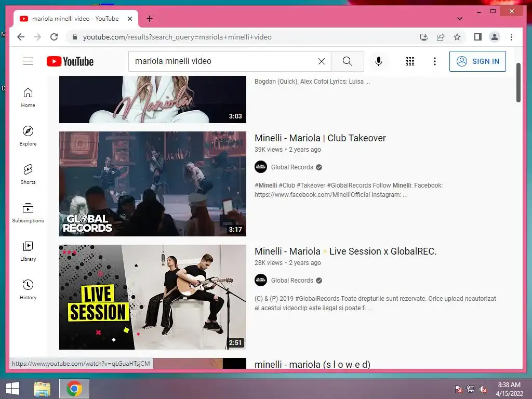Click 'Bogdan (Quick), Alex Cotoi Lyrics' text
Screen dimensions: 532x399
(312, 82)
